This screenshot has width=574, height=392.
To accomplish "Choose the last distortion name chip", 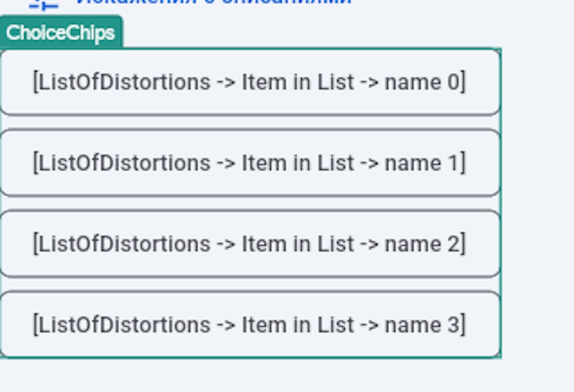I will 251,324.
